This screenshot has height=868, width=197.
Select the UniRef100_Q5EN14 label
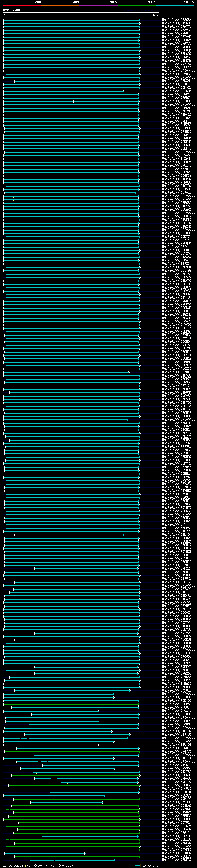[176, 474]
